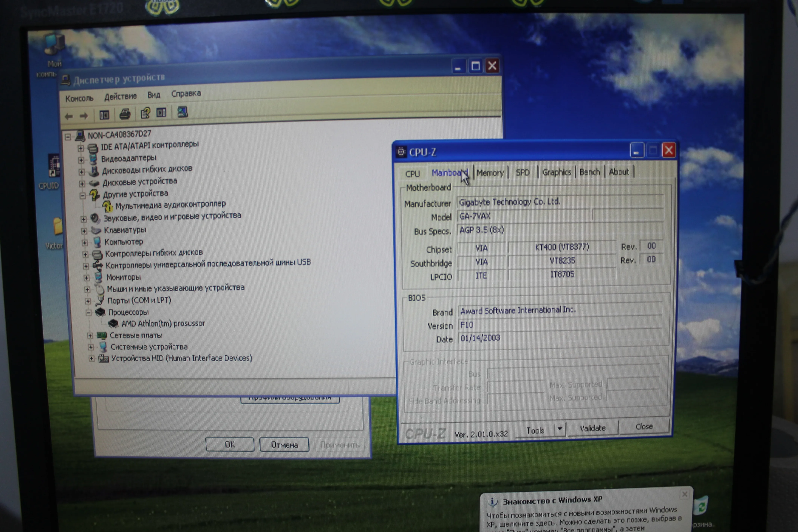Screen dimensions: 798x532
Task: Switch to the CPU tab in CPU-Z
Action: pos(413,174)
